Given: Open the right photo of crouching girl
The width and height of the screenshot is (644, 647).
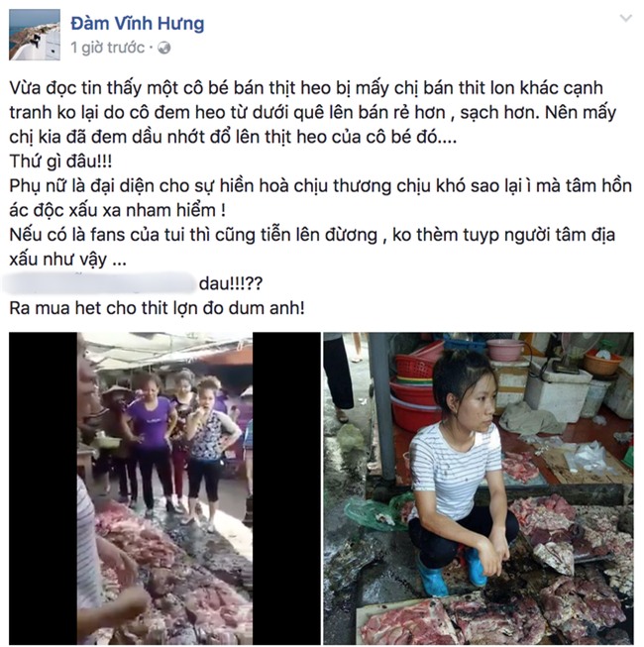Looking at the screenshot, I should click(479, 488).
